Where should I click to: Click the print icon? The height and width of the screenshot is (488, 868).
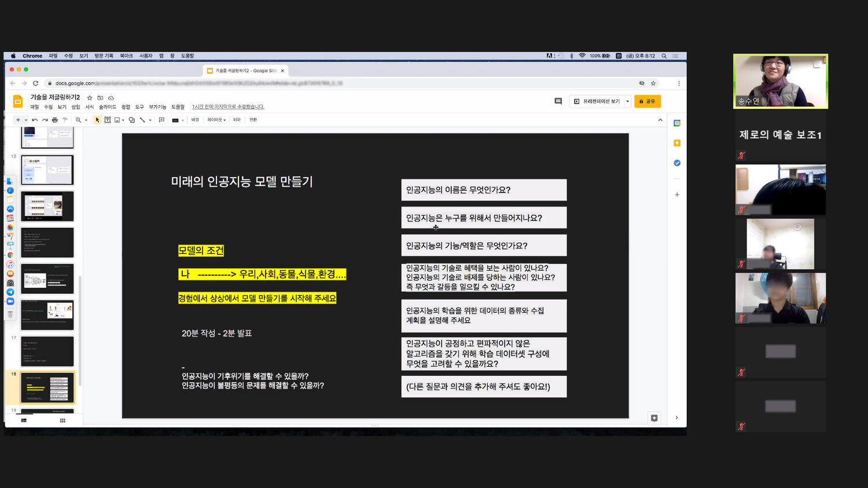click(55, 120)
